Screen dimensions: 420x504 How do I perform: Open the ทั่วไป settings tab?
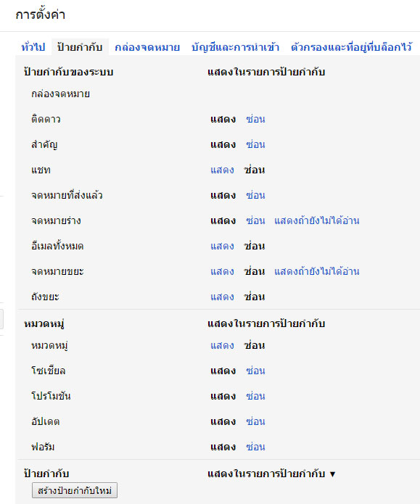[33, 47]
